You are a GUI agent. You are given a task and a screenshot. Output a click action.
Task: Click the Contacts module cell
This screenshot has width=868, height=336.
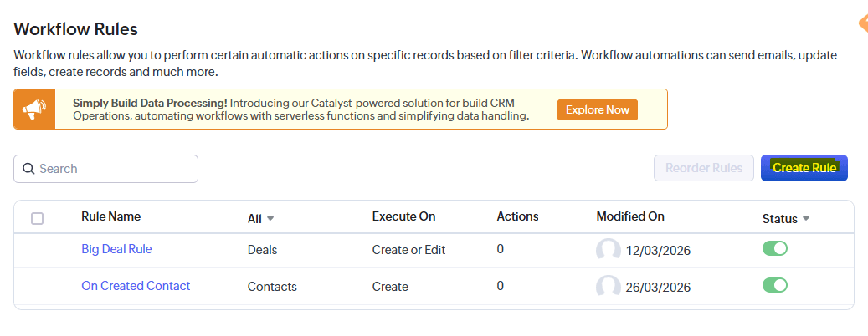(272, 286)
